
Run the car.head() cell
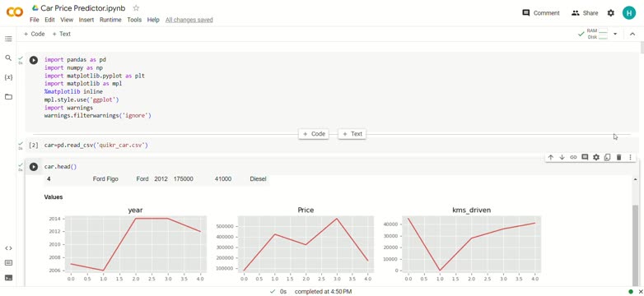(33, 167)
